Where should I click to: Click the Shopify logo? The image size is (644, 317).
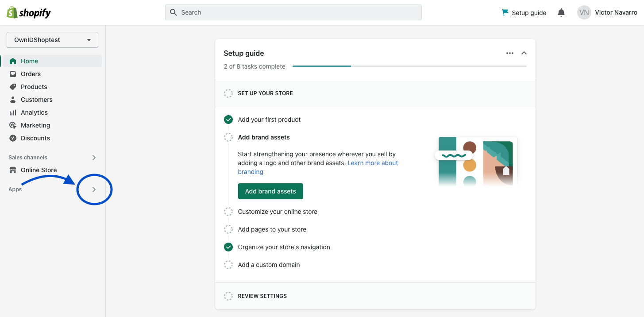pyautogui.click(x=28, y=12)
